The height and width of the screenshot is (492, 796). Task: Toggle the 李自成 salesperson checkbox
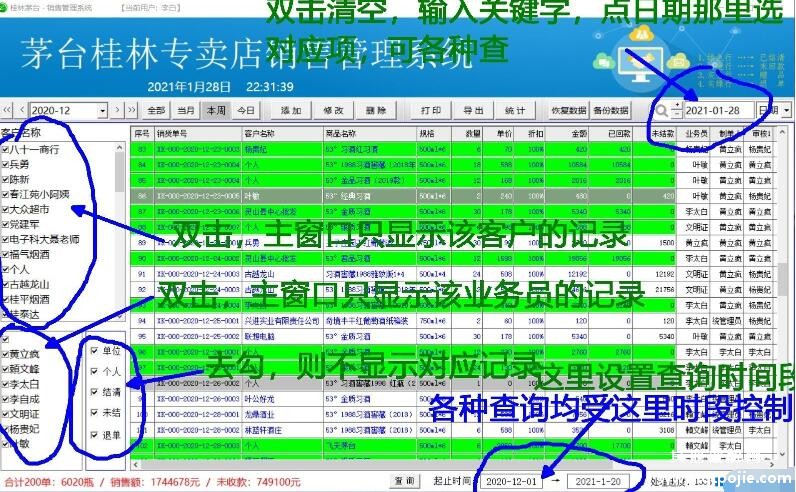pos(5,399)
